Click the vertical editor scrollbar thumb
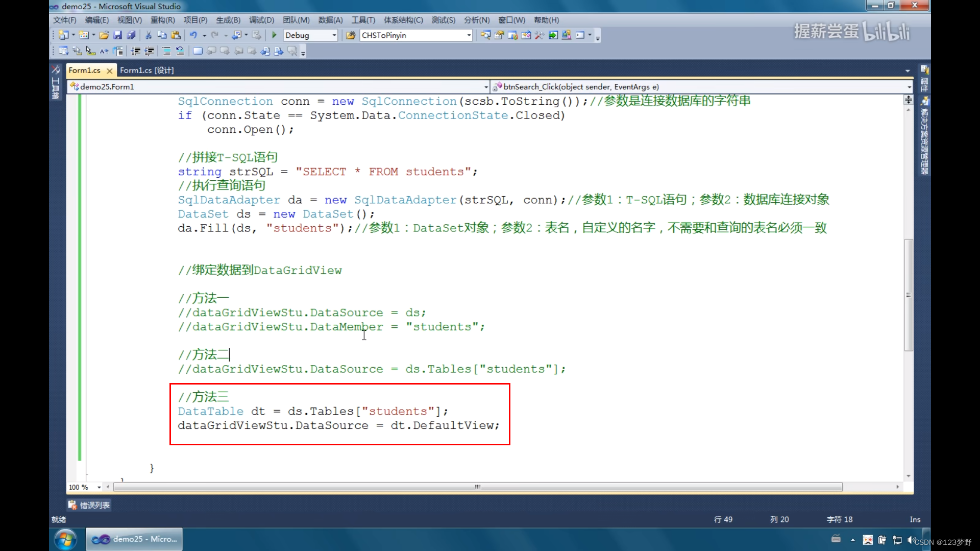The width and height of the screenshot is (980, 551). coord(908,295)
